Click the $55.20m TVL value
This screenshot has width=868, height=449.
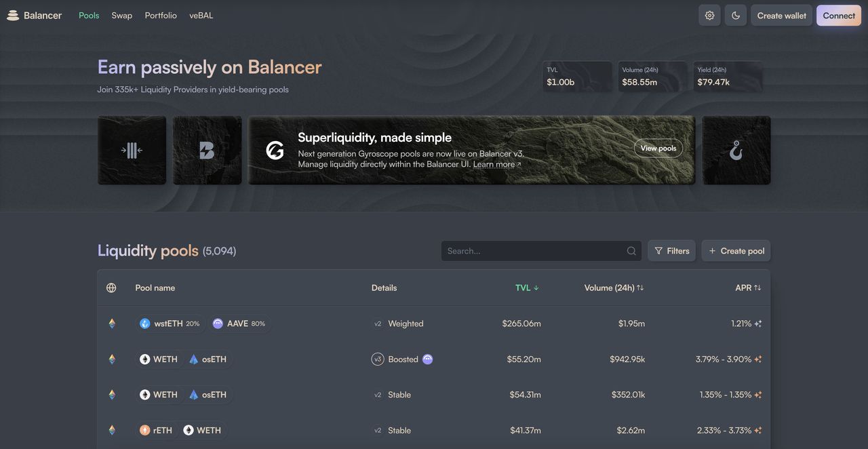click(524, 359)
